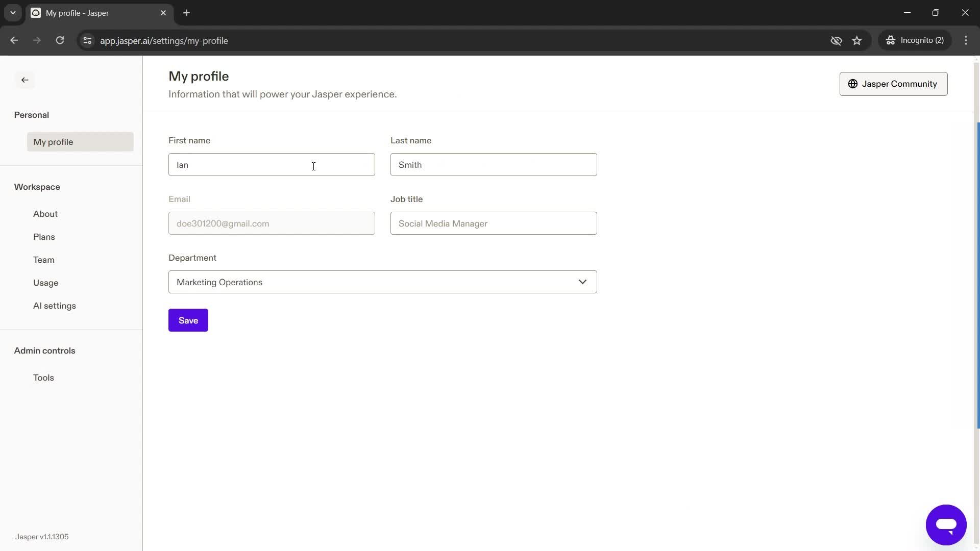Viewport: 980px width, 551px height.
Task: Click the back arrow navigation icon
Action: coord(24,80)
